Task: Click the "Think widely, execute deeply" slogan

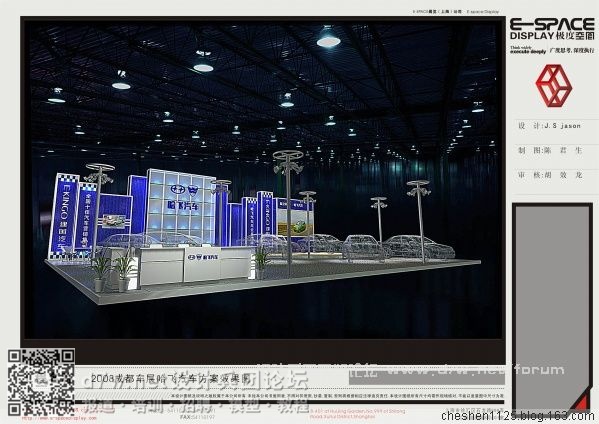Action: pyautogui.click(x=528, y=50)
